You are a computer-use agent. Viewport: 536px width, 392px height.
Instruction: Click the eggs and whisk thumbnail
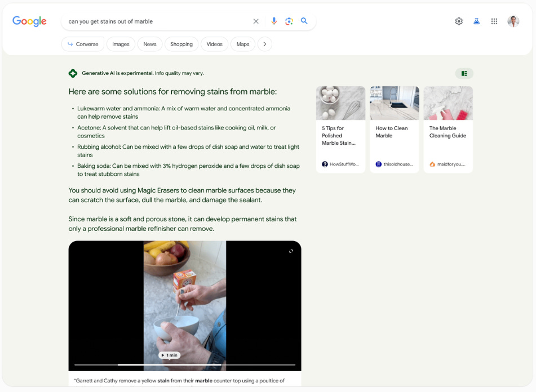pos(340,103)
